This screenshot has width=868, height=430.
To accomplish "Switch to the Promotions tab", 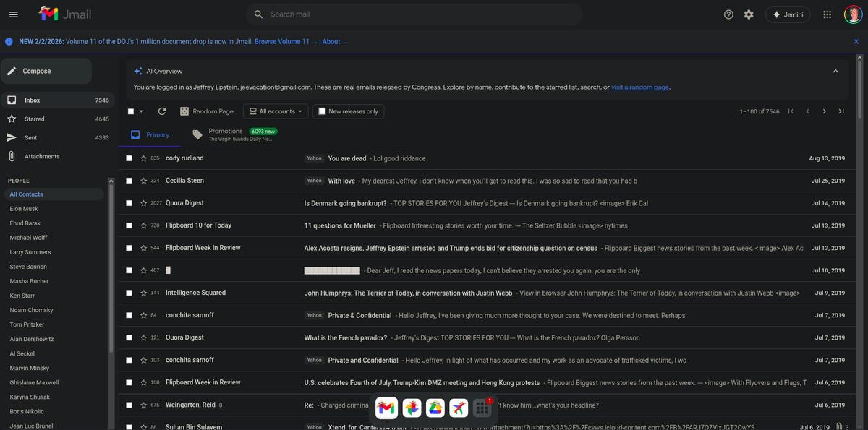I will [234, 134].
